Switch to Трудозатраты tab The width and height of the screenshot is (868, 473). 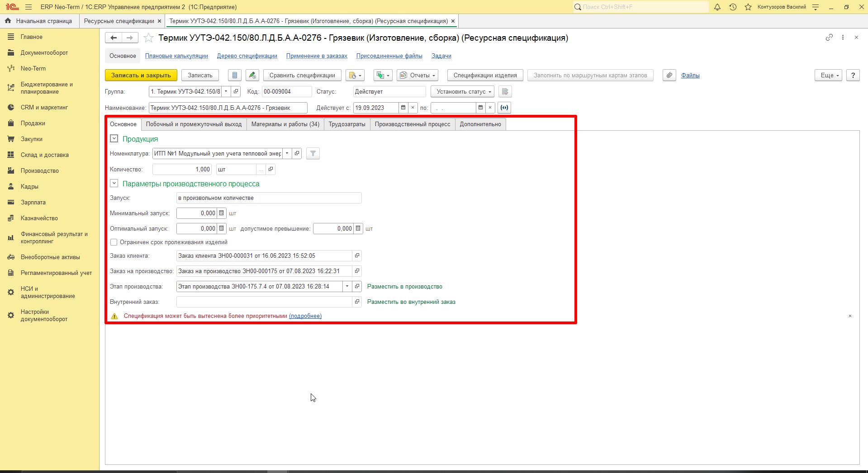pos(347,124)
